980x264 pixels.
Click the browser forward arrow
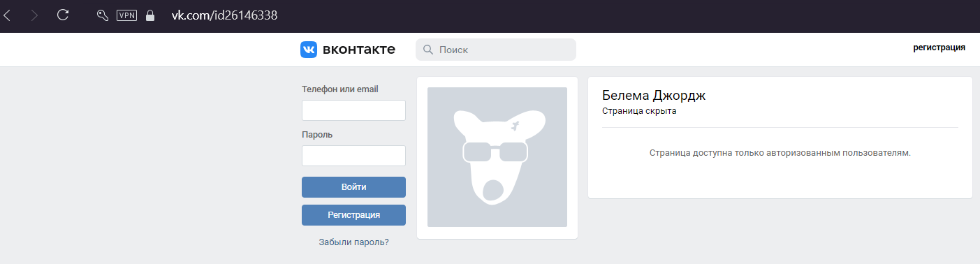coord(34,15)
